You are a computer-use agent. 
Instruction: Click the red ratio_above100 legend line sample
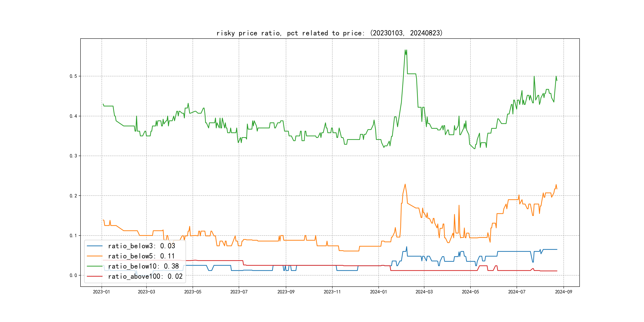[94, 276]
